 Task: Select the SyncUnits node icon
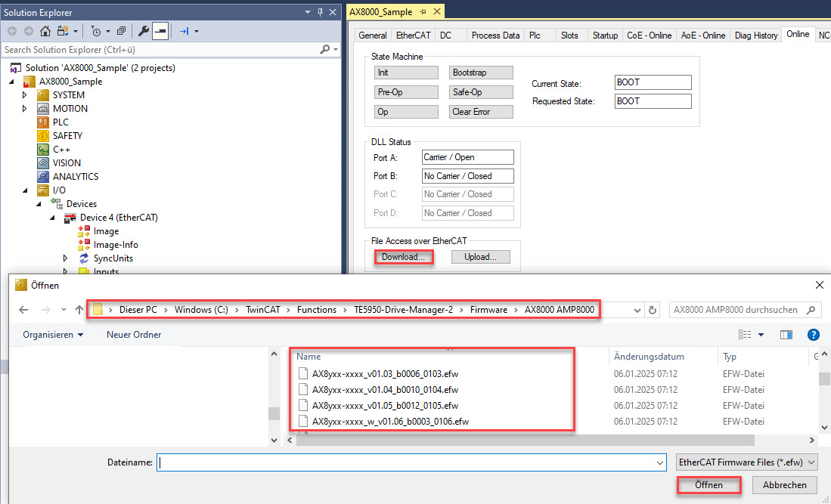tap(84, 258)
